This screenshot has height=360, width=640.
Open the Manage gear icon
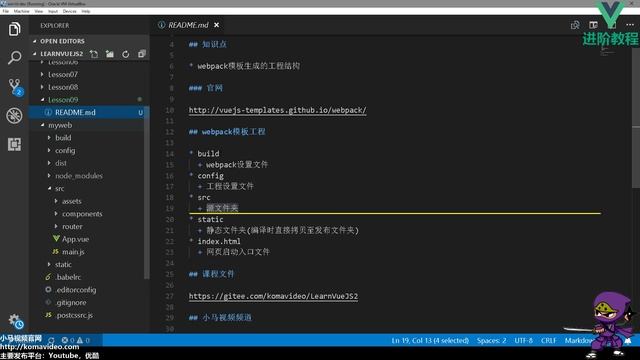click(16, 321)
